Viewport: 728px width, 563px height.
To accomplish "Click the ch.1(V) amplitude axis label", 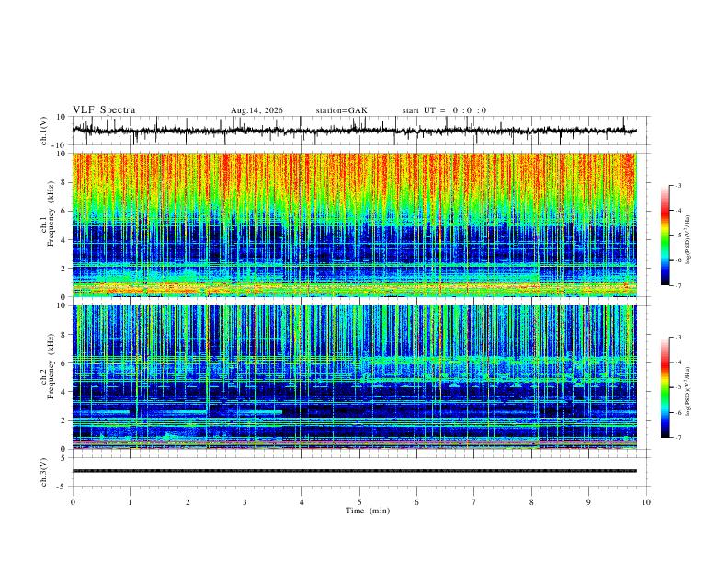I will 43,131.
